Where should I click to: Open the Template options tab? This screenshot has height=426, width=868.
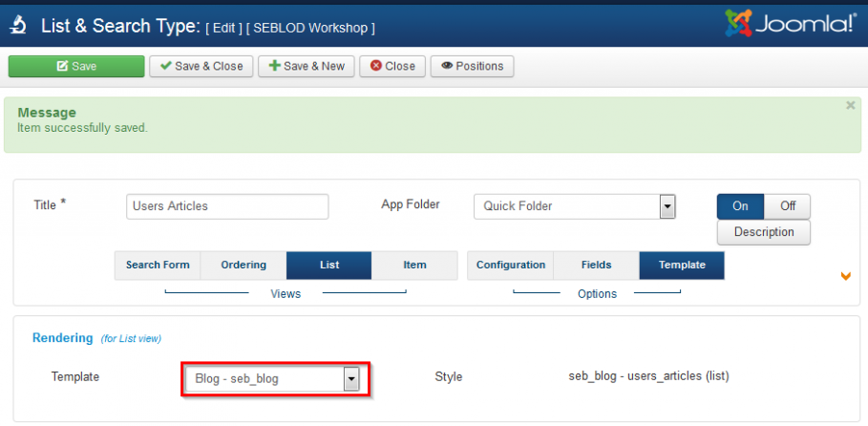pos(682,266)
